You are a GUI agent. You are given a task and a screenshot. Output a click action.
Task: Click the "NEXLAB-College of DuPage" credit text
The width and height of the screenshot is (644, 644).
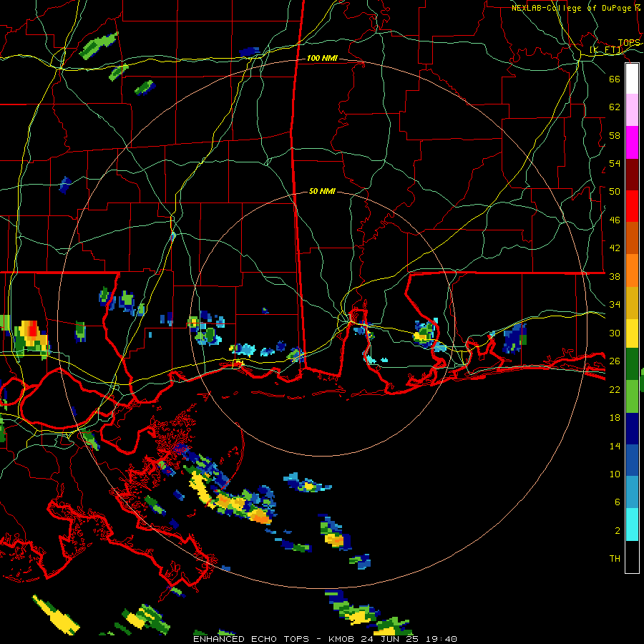(572, 8)
